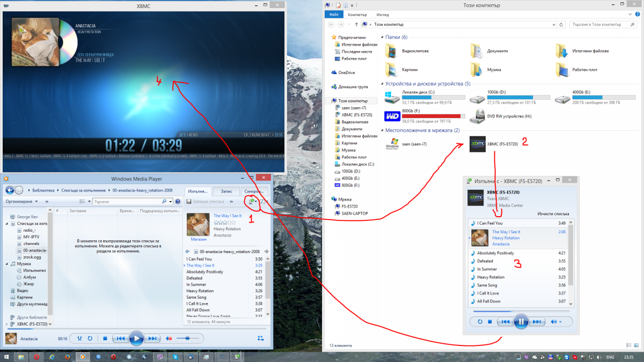
Task: Open the Play To device icon in Media Player
Action: point(251,201)
